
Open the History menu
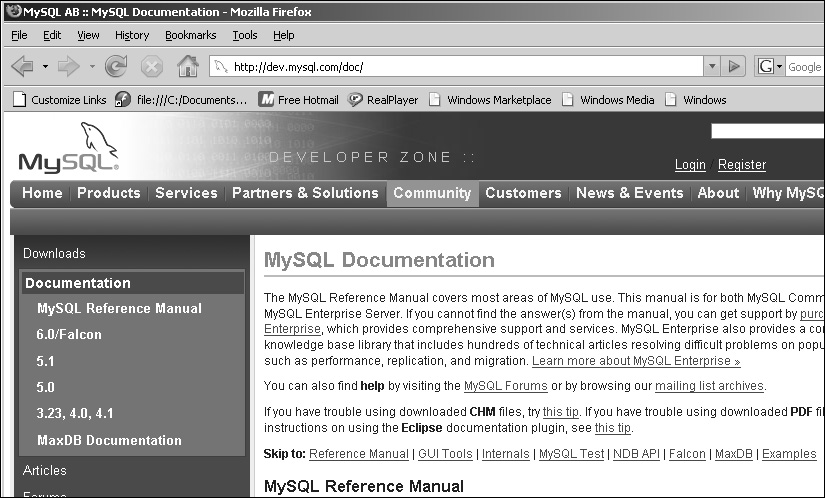click(x=132, y=35)
